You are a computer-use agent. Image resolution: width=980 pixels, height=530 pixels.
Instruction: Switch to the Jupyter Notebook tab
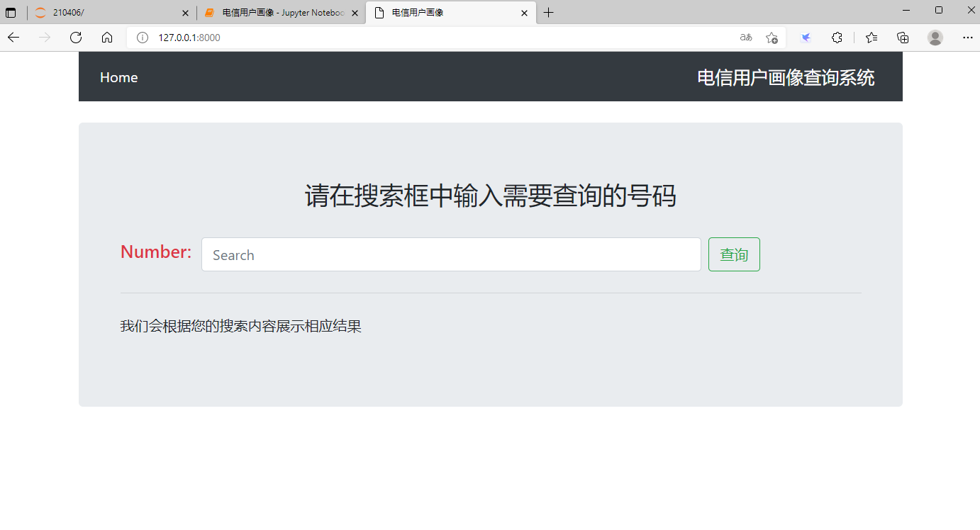point(281,13)
